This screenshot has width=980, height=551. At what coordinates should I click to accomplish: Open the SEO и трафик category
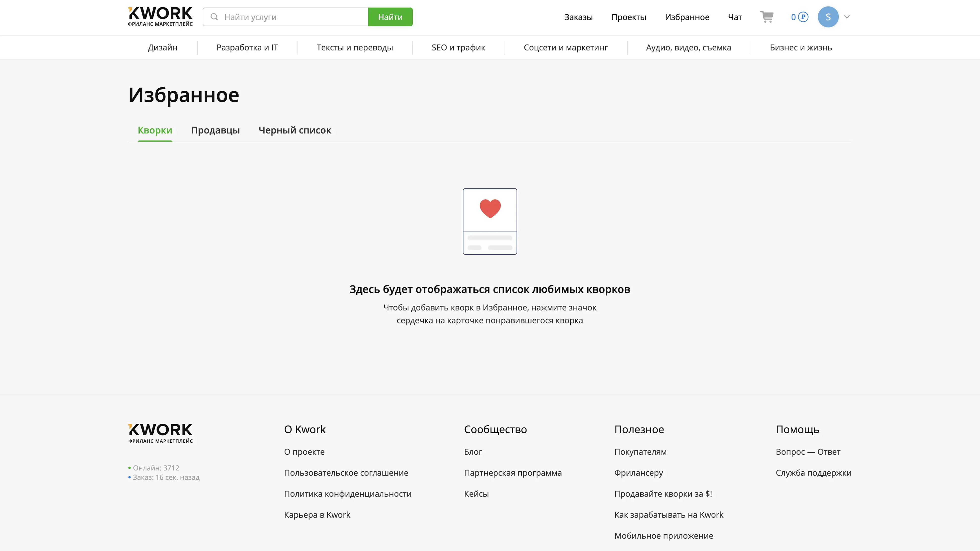pyautogui.click(x=458, y=47)
